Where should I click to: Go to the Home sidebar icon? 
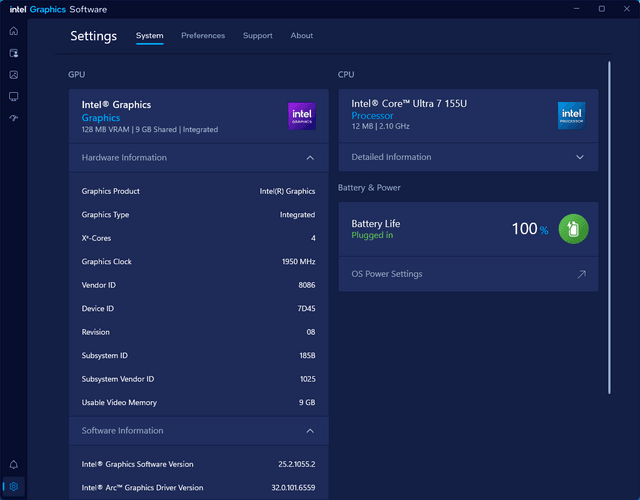point(14,31)
